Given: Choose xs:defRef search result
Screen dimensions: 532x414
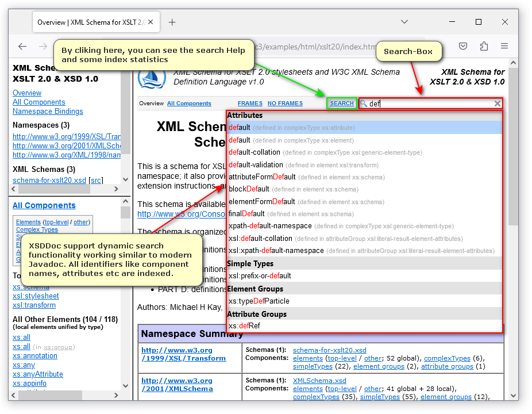Looking at the screenshot, I should pos(244,326).
